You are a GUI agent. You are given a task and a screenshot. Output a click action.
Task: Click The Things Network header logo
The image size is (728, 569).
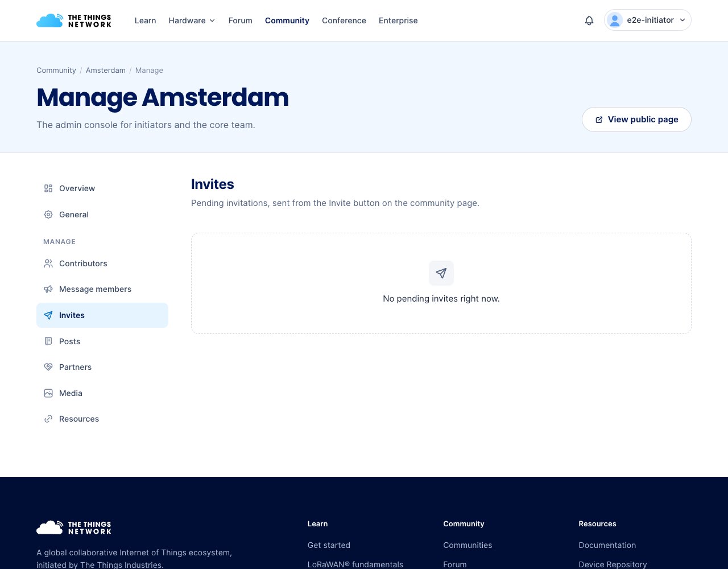click(74, 20)
